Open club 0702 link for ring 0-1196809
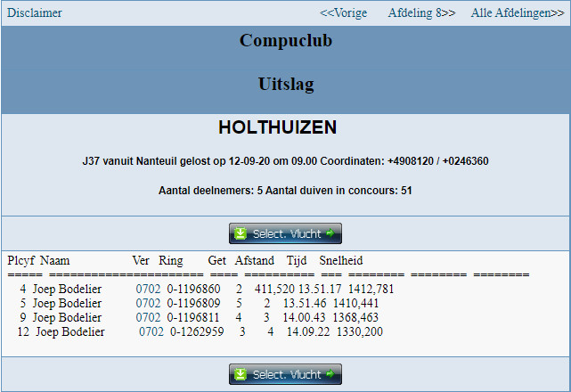The image size is (571, 392). pos(148,303)
